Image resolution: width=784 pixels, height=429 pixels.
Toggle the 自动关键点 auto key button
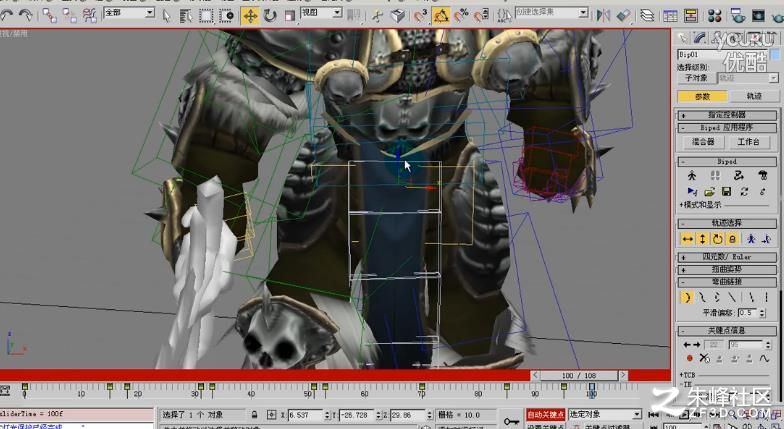click(x=546, y=414)
